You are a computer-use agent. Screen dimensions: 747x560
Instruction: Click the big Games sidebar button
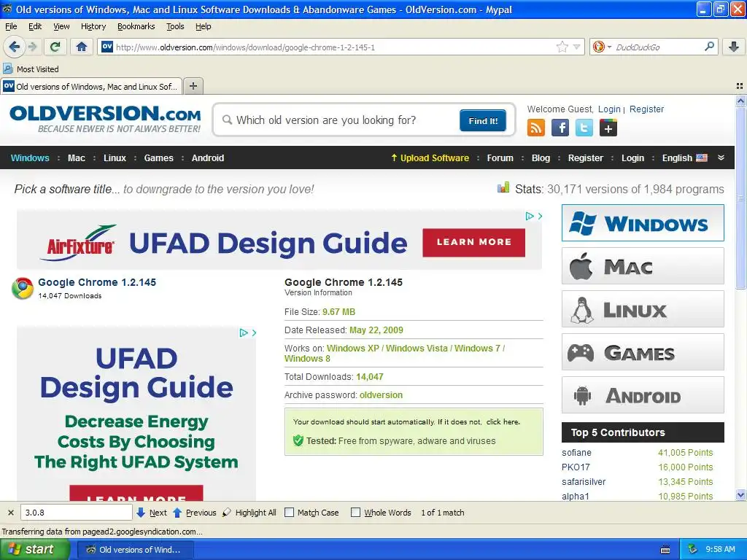[643, 352]
